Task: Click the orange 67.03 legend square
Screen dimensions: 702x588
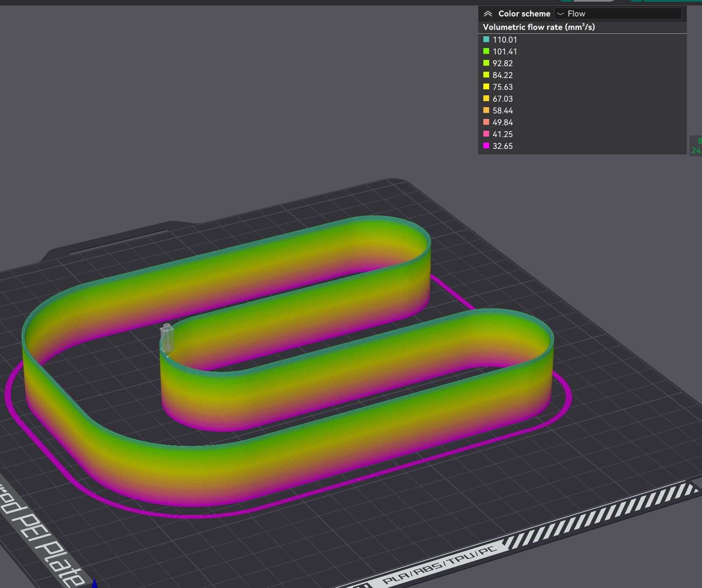Action: [x=486, y=99]
